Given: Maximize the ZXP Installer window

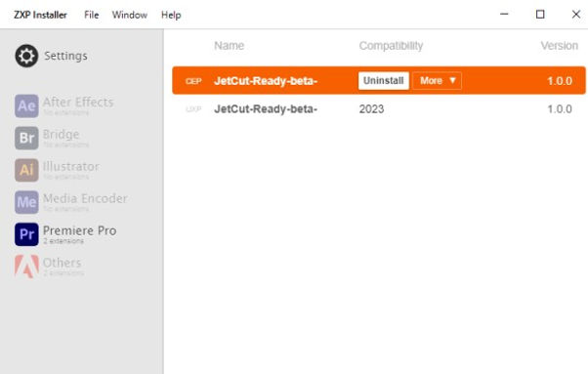Looking at the screenshot, I should pos(540,15).
